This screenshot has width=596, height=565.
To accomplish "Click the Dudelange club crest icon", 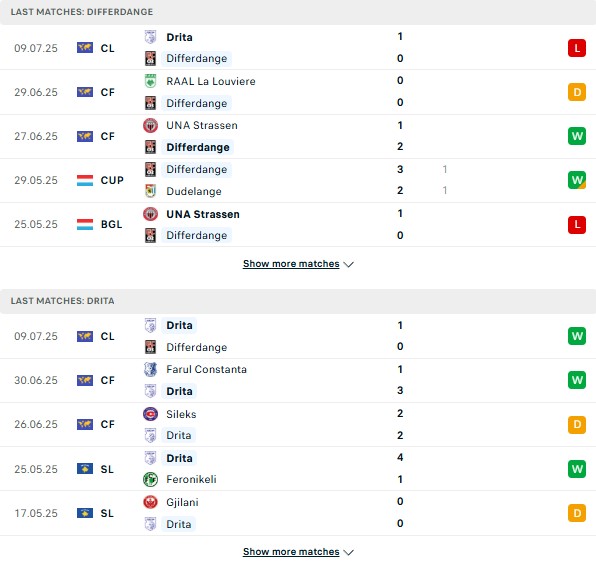I will 151,191.
